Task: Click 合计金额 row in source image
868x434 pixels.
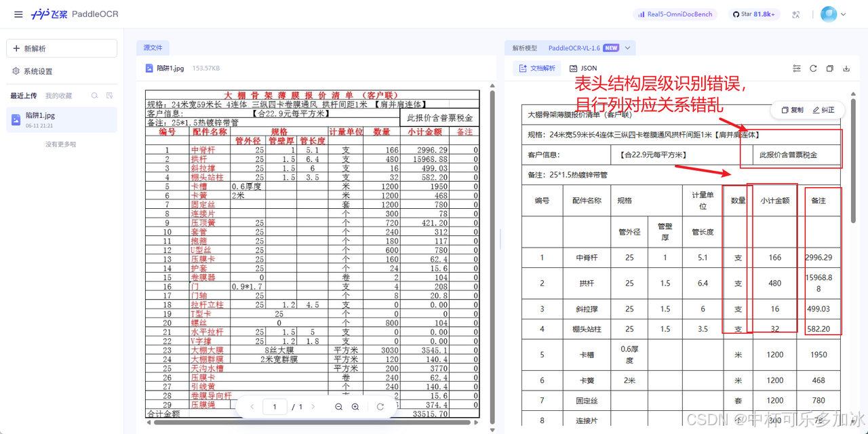Action: 312,413
